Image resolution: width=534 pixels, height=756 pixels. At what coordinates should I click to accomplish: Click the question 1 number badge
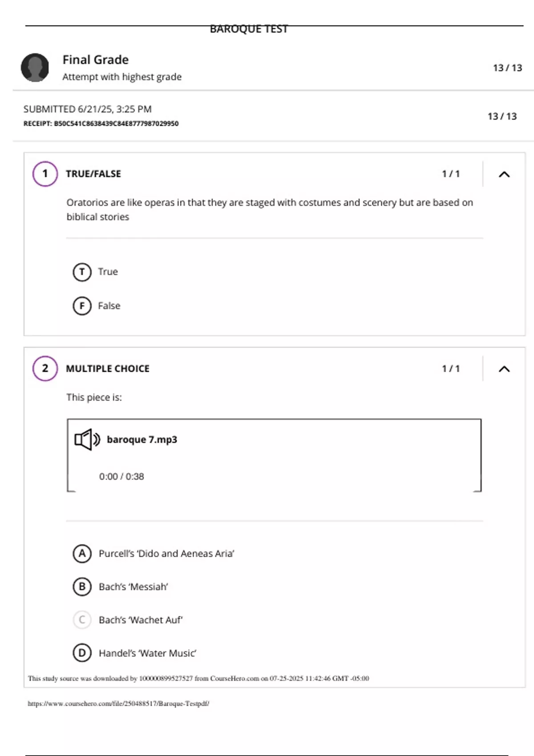45,173
